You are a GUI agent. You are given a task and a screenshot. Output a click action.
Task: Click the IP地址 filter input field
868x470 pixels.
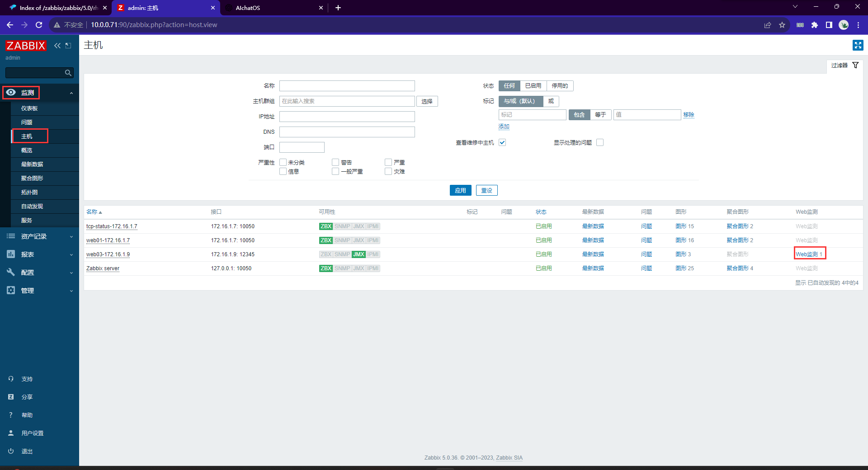[347, 117]
